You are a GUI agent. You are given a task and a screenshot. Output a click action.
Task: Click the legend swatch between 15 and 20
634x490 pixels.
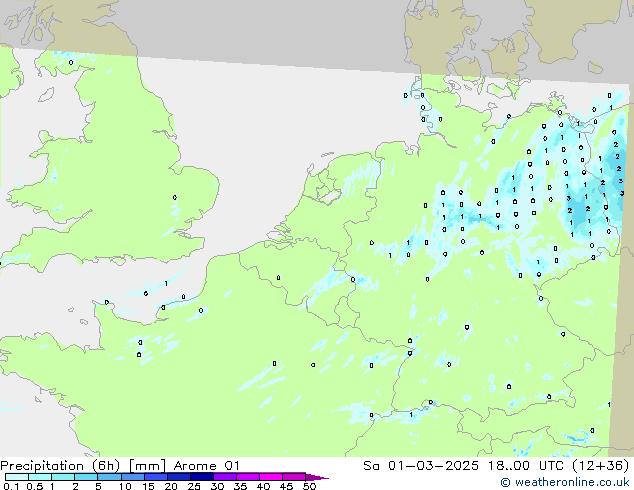(x=155, y=477)
